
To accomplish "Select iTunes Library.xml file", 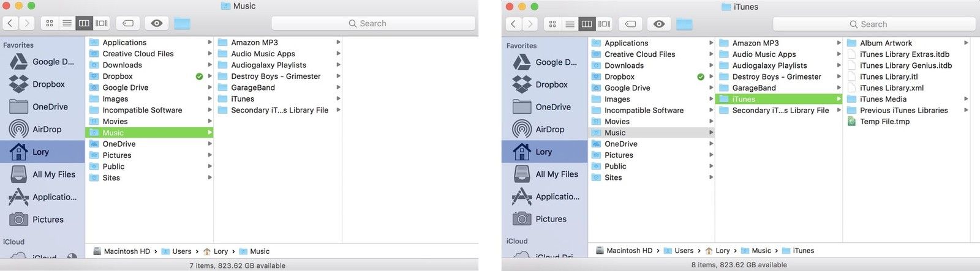I will pyautogui.click(x=907, y=88).
